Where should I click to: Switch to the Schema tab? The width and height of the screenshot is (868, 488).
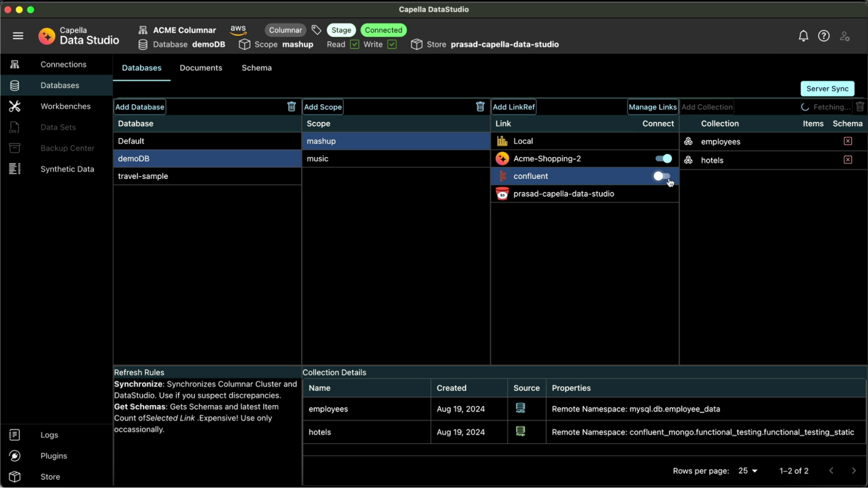click(257, 68)
